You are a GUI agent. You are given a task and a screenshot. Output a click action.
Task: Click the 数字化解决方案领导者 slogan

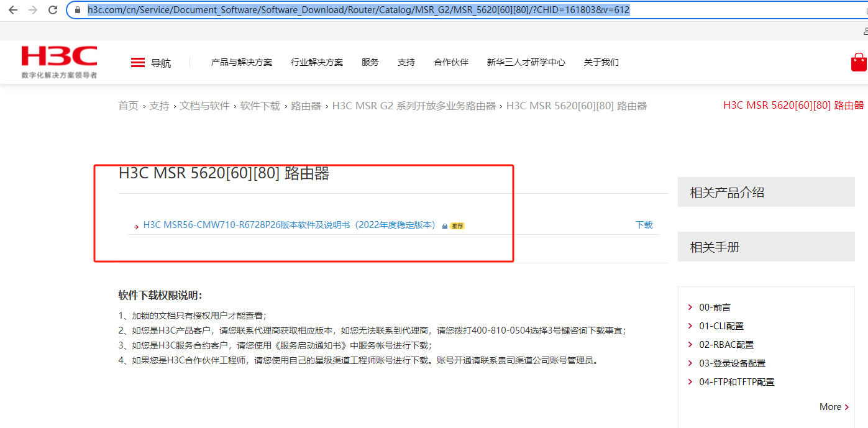pos(59,75)
